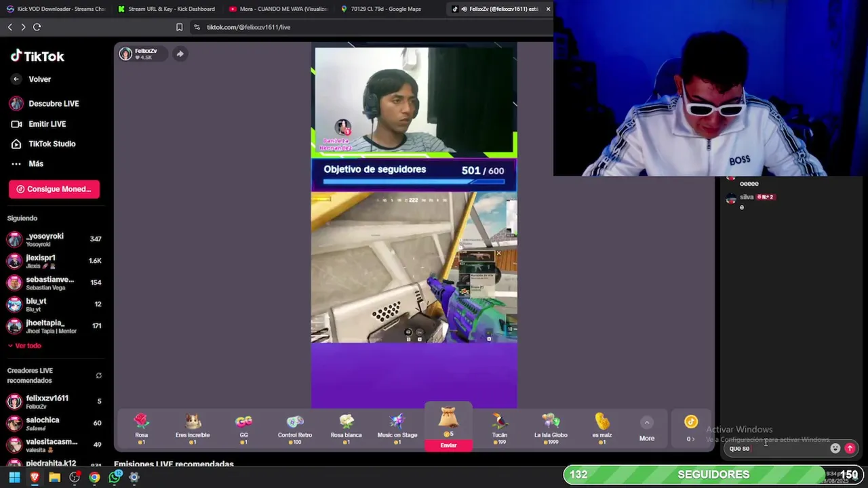The image size is (868, 488).
Task: Switch to Stream URL & Key tab
Action: click(x=166, y=9)
